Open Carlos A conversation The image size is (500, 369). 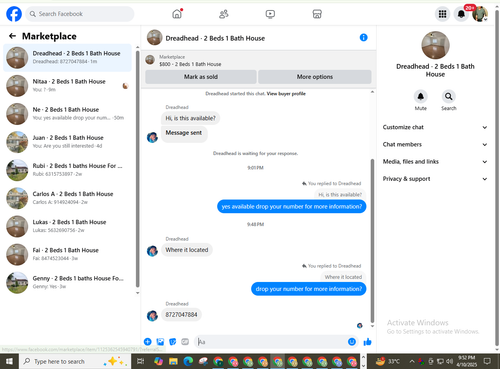68,198
